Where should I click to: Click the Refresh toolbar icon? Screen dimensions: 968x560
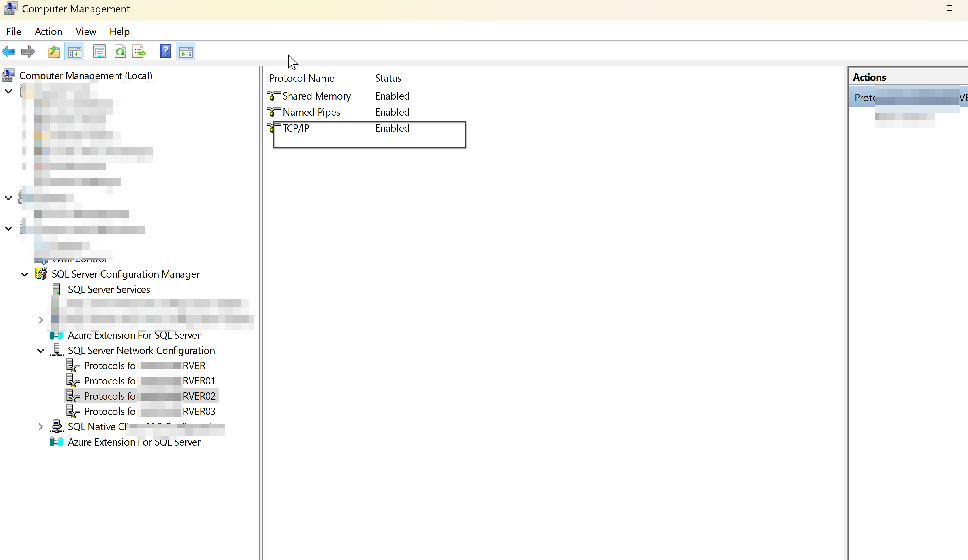[x=120, y=51]
